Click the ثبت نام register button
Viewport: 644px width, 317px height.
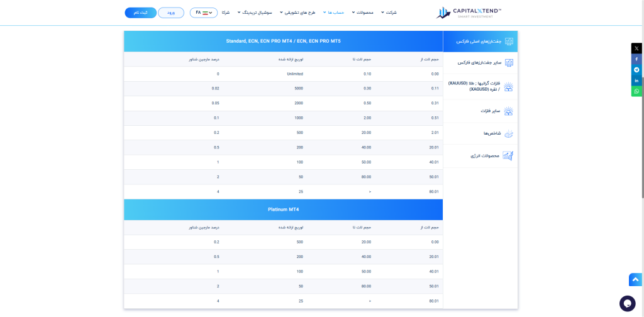(140, 13)
